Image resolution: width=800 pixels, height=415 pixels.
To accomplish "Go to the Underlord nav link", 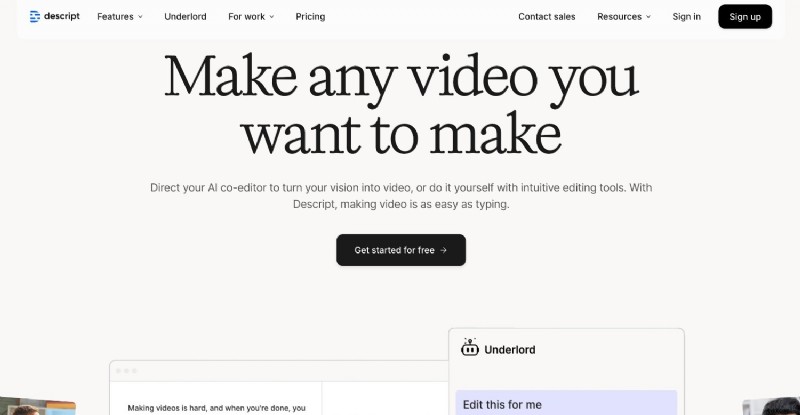I will pos(185,17).
